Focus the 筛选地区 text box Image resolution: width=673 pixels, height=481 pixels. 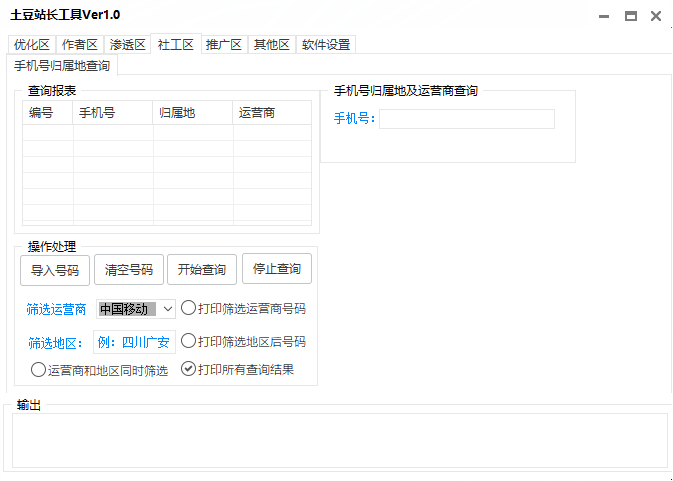coord(135,342)
